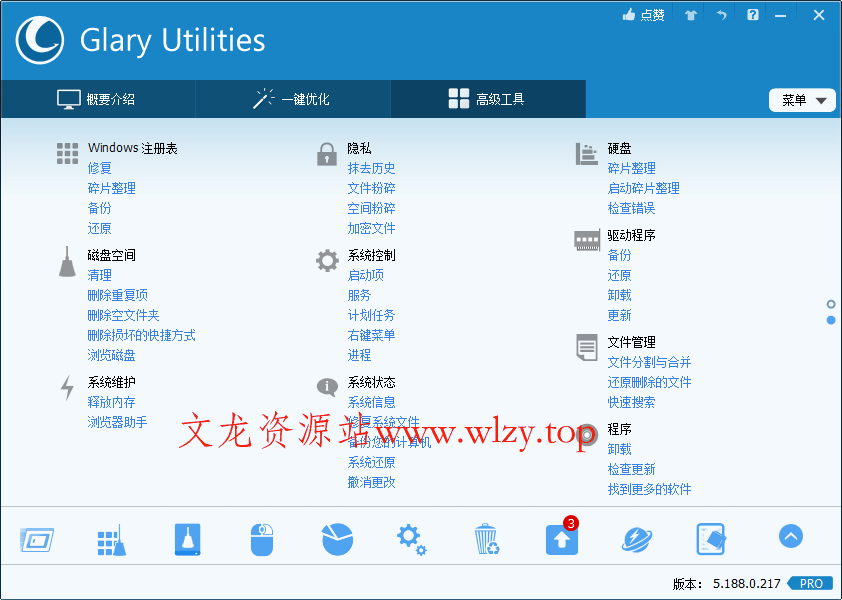
Task: Open the disk cleaner flask icon
Action: pos(186,537)
